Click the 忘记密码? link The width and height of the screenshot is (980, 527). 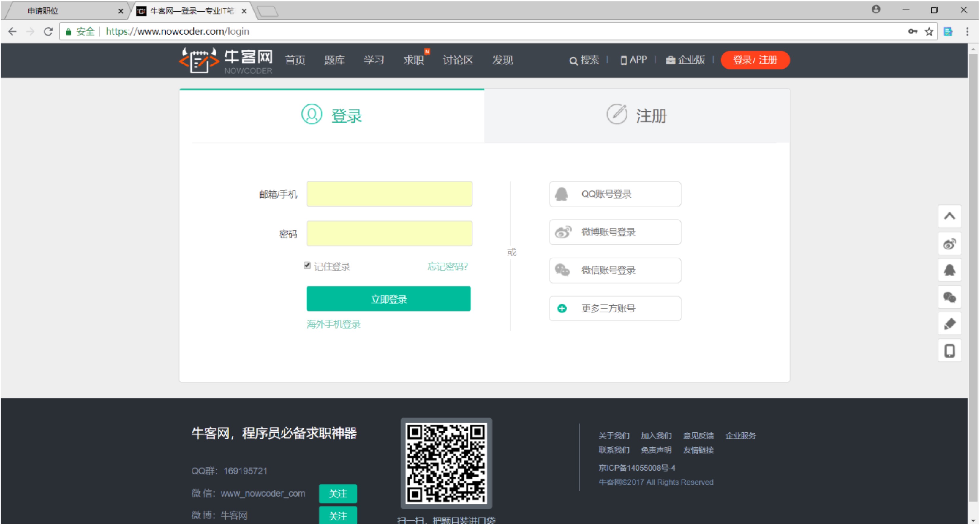(448, 266)
